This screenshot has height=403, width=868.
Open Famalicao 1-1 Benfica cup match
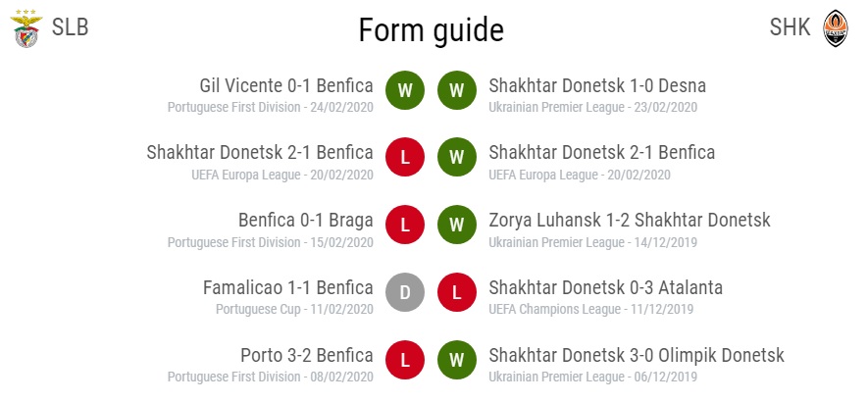point(287,288)
